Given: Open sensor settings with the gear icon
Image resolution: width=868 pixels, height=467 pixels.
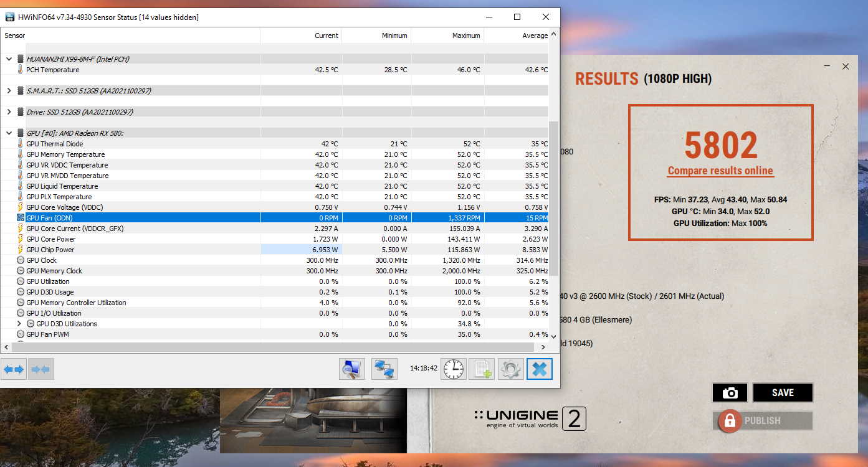Looking at the screenshot, I should click(510, 369).
